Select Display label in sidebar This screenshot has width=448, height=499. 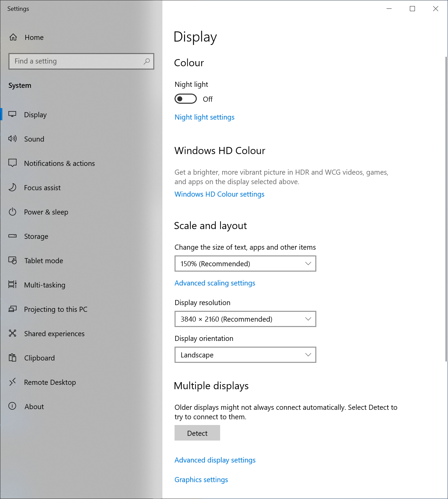point(35,115)
